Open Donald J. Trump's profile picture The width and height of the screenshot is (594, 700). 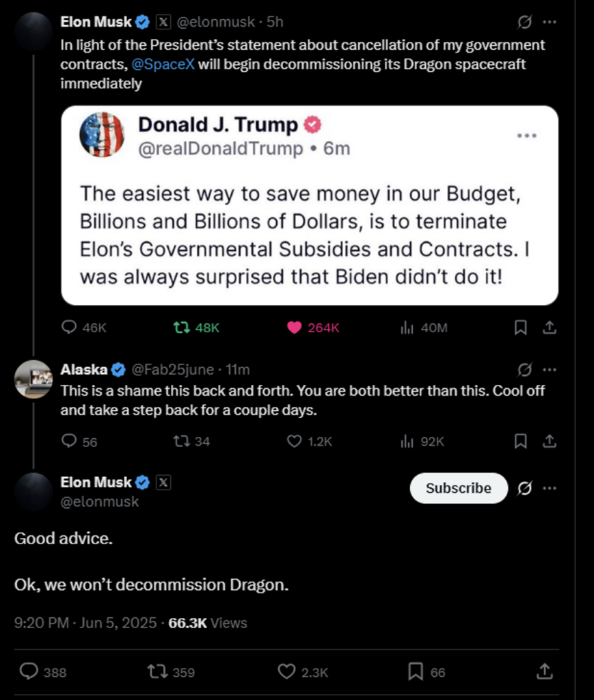point(102,135)
